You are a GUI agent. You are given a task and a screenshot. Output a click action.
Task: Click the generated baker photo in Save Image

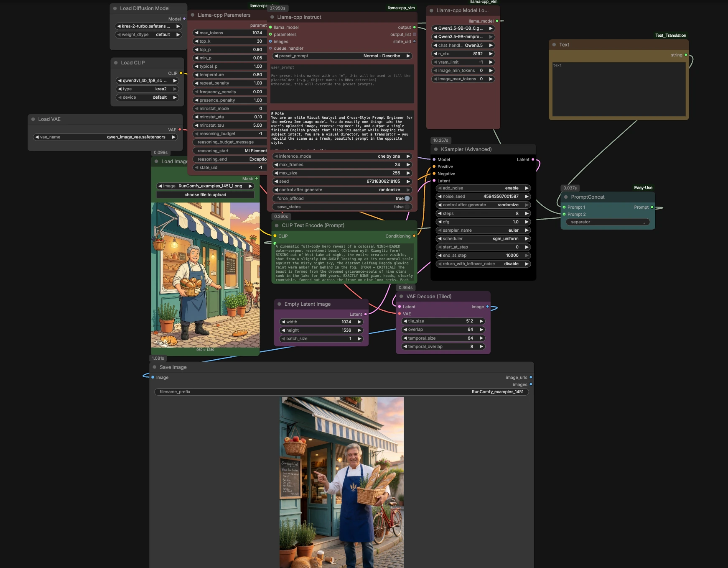(341, 482)
